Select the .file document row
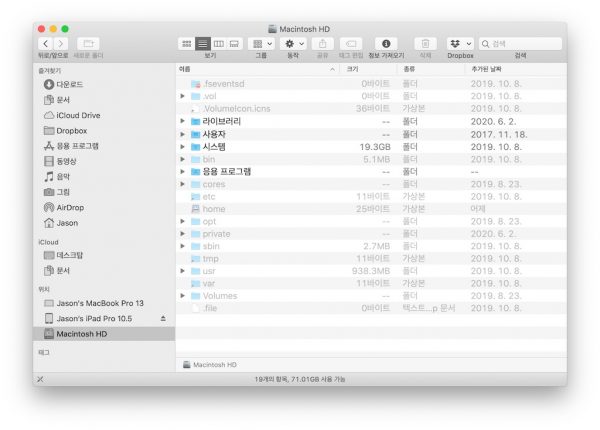The image size is (600, 430). pos(371,308)
